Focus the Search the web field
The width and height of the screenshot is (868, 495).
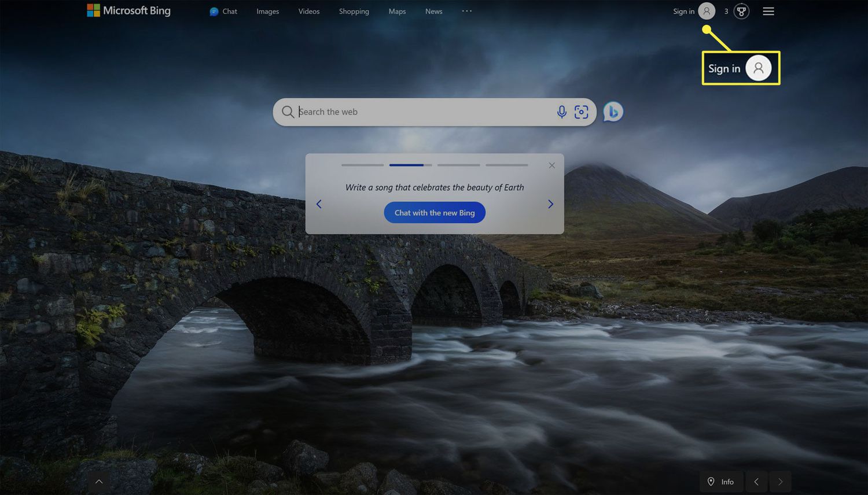422,112
